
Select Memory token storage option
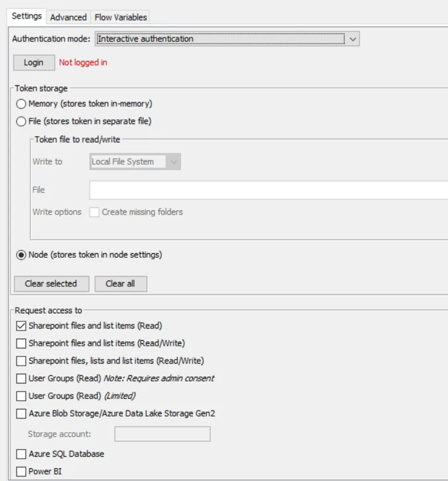[21, 104]
